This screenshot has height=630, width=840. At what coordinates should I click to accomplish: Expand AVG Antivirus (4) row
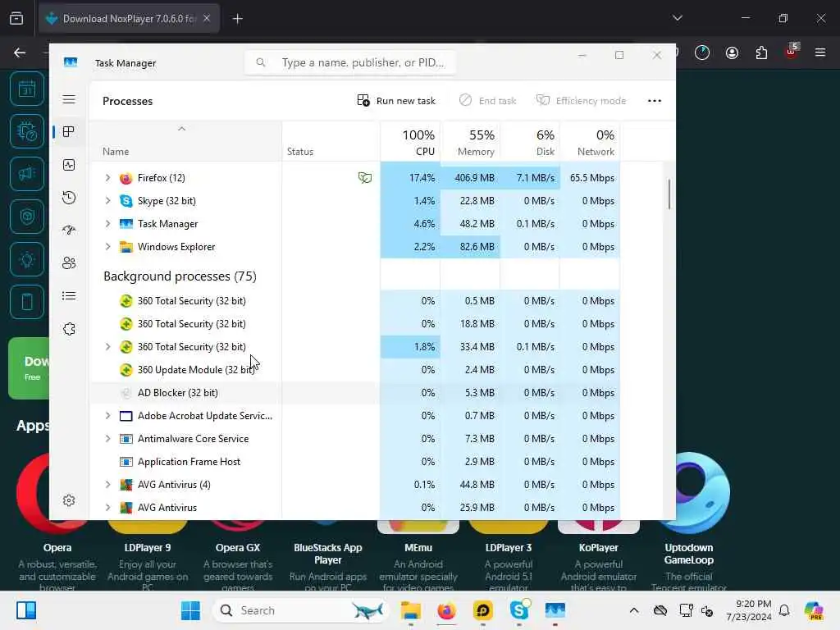tap(107, 485)
